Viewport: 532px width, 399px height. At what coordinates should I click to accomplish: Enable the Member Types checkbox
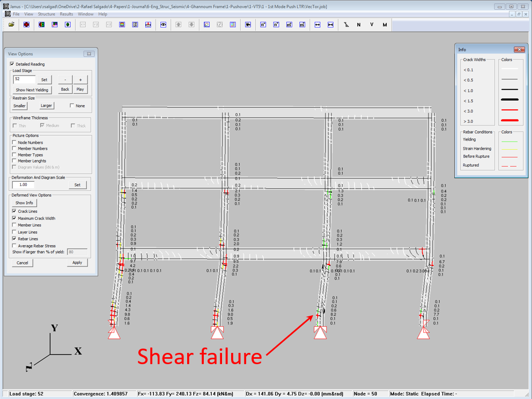point(14,154)
